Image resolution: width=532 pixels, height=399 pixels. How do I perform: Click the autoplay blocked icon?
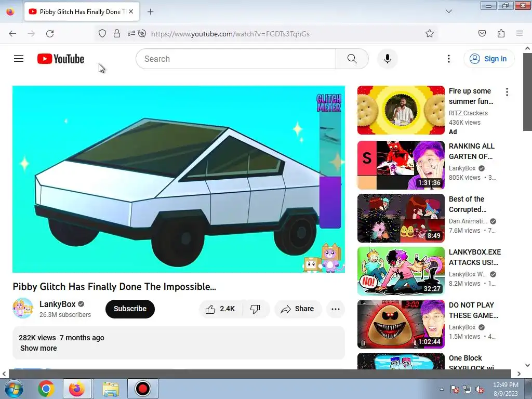click(x=142, y=33)
